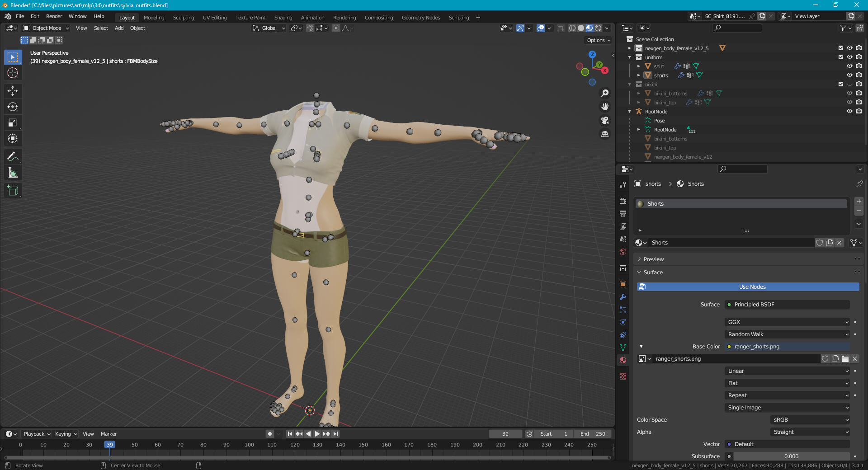Open the Linear interpolation dropdown

(788, 371)
